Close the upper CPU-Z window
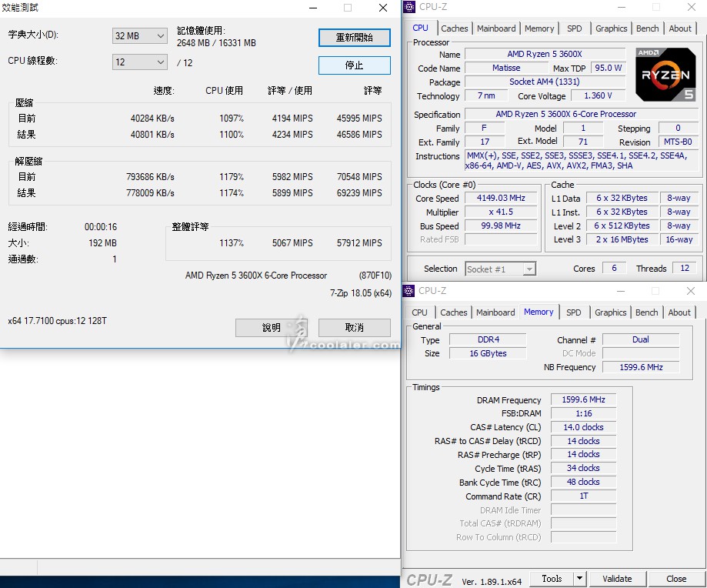 coord(691,7)
